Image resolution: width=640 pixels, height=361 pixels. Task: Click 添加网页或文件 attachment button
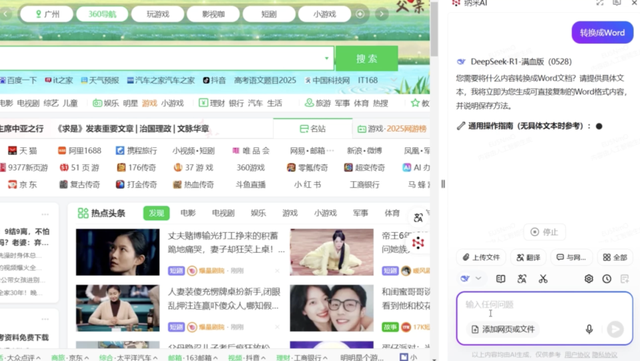(502, 329)
